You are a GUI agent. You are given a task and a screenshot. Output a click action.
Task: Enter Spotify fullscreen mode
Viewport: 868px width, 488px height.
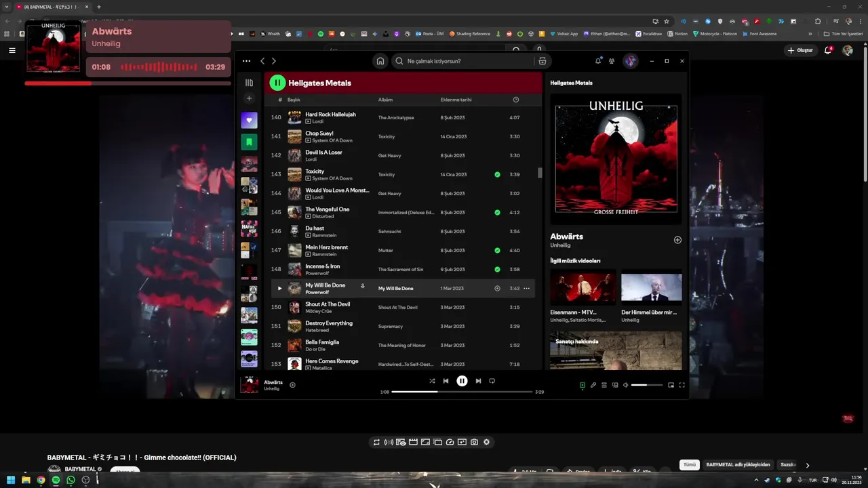682,385
